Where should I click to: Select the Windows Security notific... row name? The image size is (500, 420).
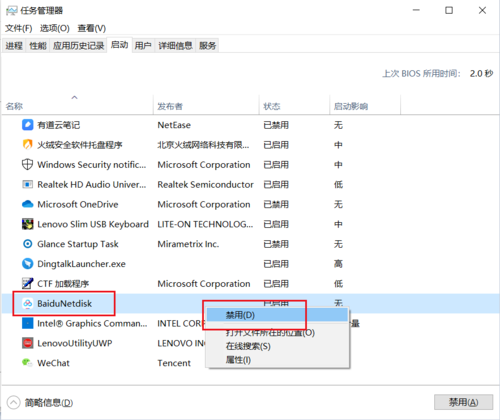[92, 165]
